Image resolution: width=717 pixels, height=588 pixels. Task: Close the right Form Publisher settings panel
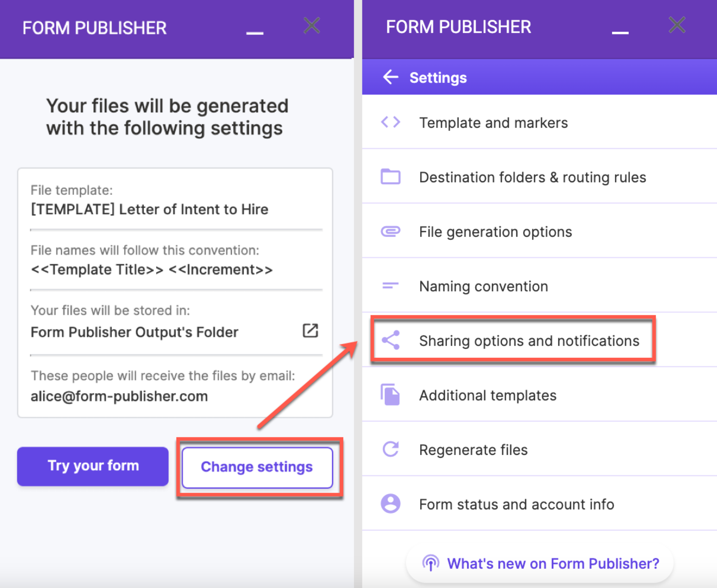pos(677,25)
